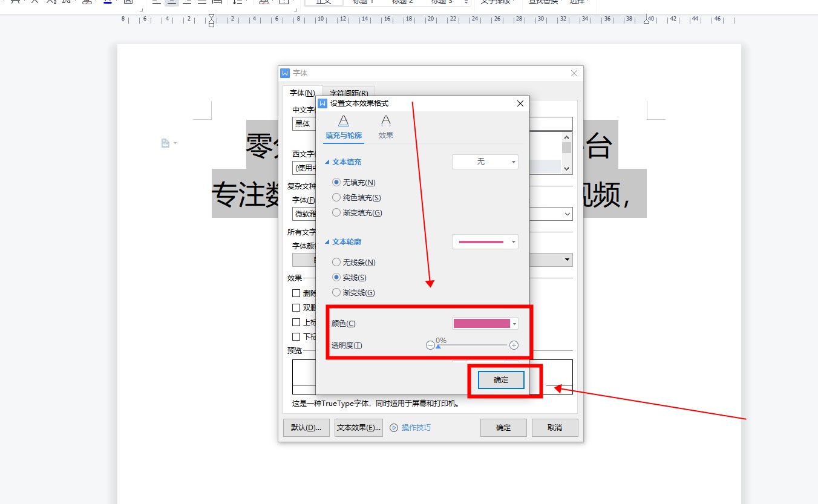
Task: Open the pink outline color picker
Action: (x=485, y=324)
